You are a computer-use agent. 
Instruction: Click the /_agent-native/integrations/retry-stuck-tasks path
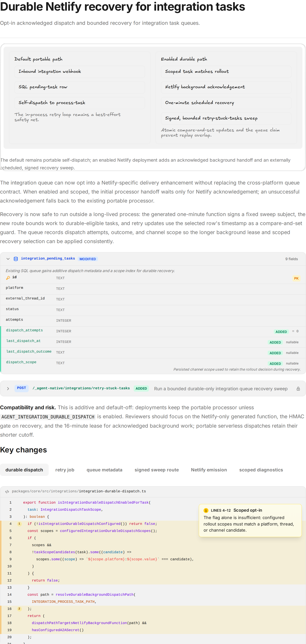tap(81, 388)
